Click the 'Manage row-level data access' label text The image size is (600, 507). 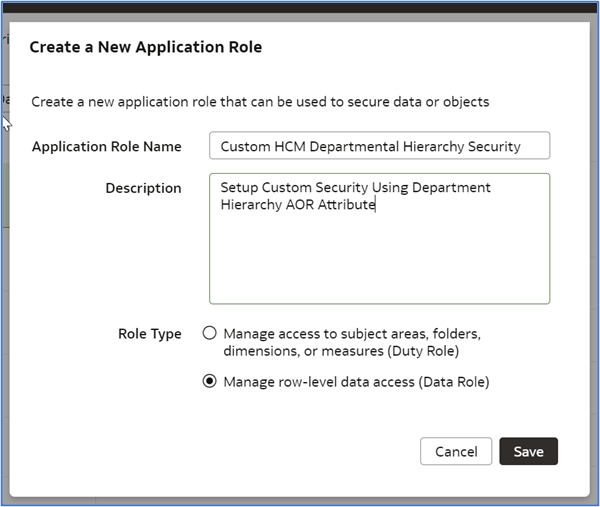tap(356, 382)
